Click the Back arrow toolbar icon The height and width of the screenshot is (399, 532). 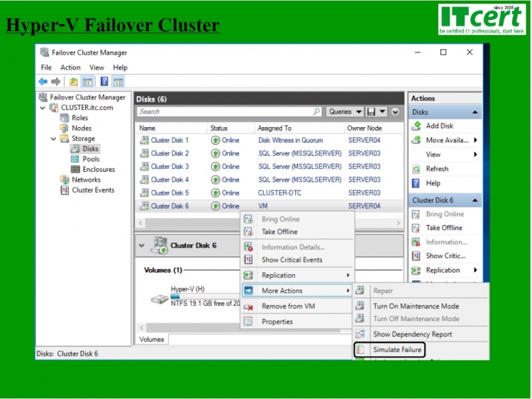coord(43,82)
